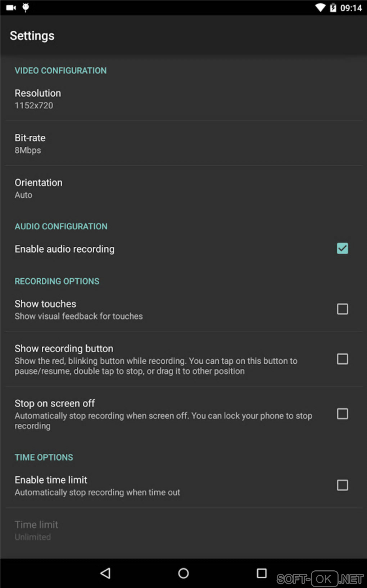Tap the Recording Options section header
Viewport: 367px width, 588px height.
click(57, 281)
